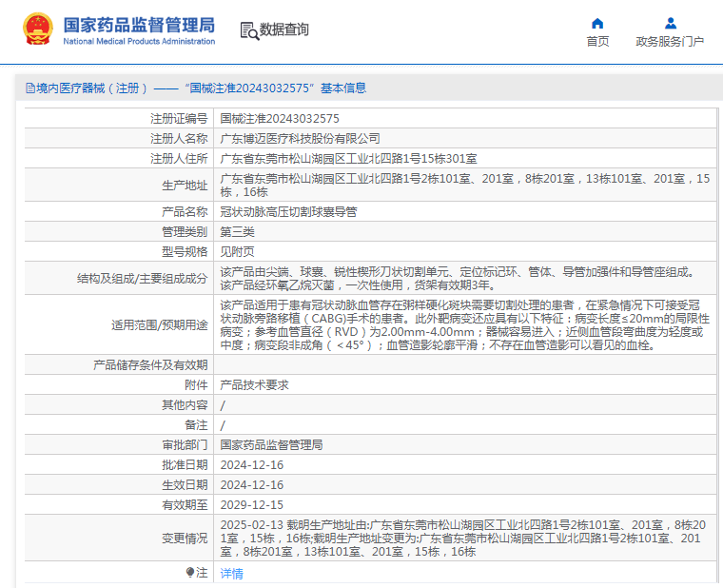
Task: Click the 注册证编号 label
Action: point(179,119)
